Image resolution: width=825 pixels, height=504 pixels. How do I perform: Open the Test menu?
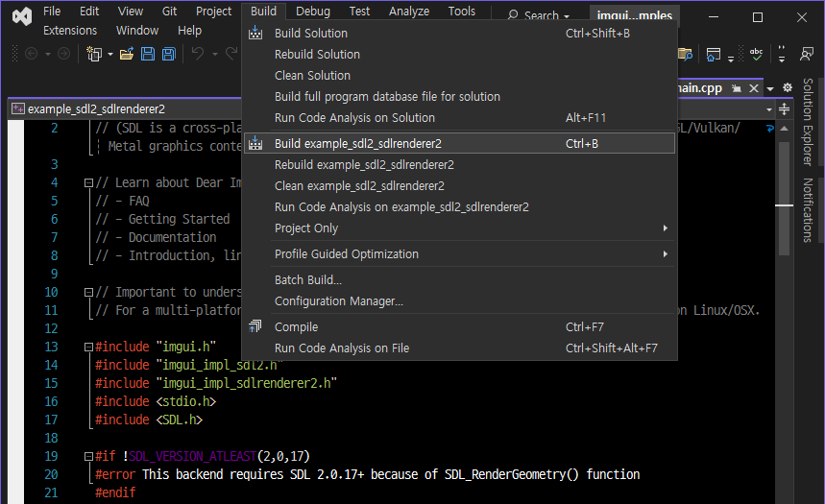(359, 12)
